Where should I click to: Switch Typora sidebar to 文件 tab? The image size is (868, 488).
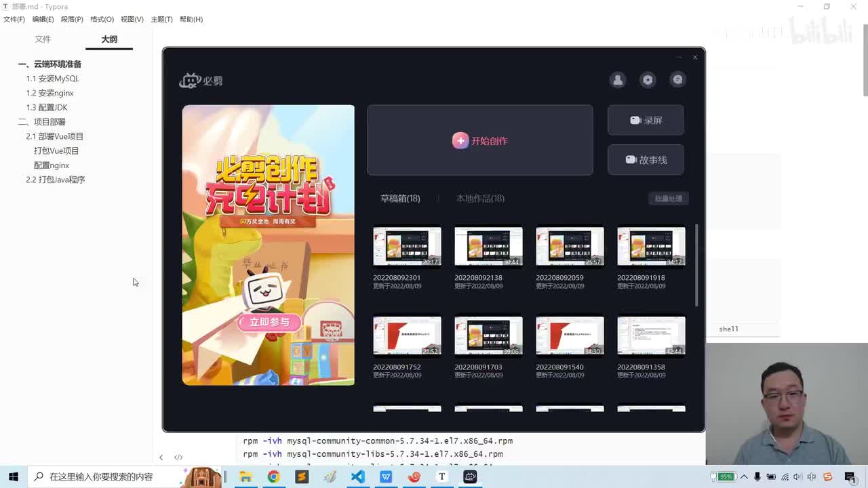click(x=43, y=39)
